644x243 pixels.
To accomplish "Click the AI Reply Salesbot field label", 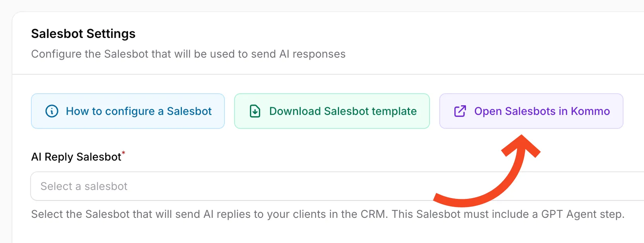I will tap(76, 157).
